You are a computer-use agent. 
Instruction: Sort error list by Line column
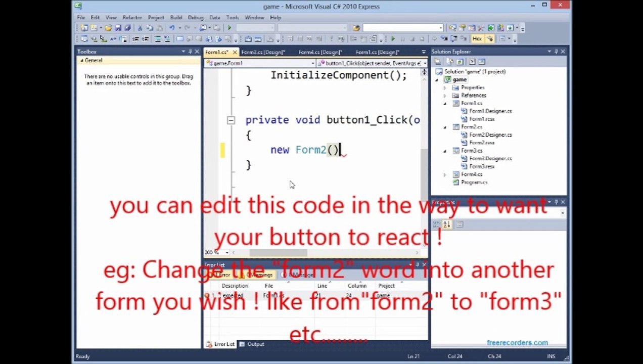[322, 286]
